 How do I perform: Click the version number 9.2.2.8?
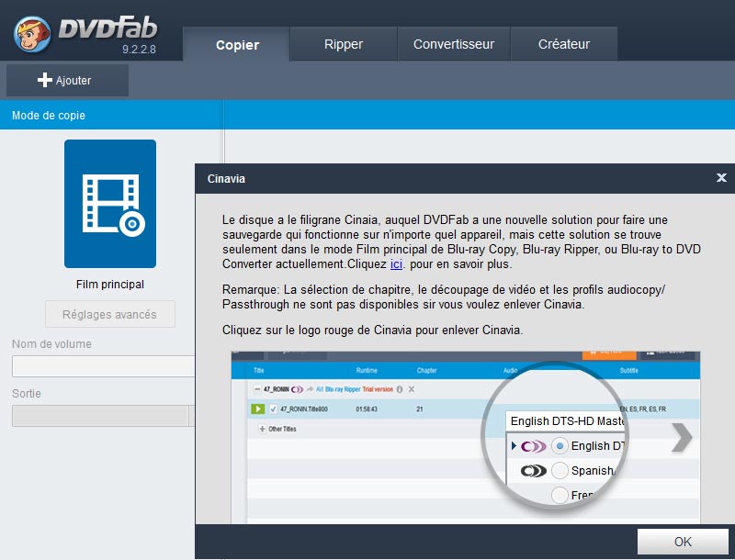[x=139, y=50]
